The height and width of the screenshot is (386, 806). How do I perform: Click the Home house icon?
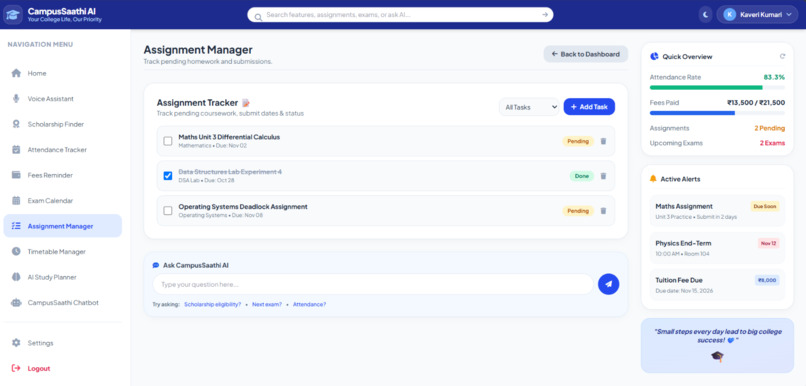point(16,73)
